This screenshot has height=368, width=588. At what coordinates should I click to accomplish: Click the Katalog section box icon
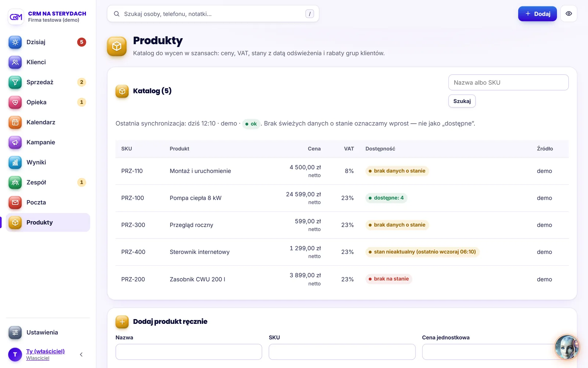[122, 91]
